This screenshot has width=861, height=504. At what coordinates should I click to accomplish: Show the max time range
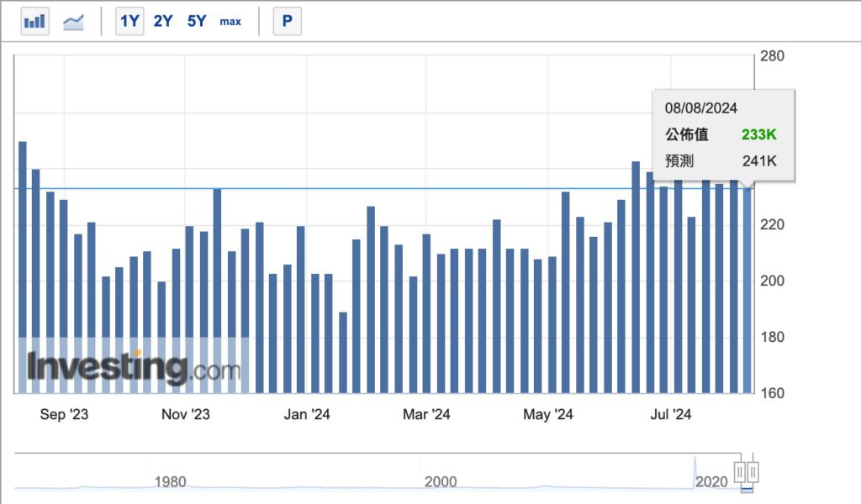[230, 21]
